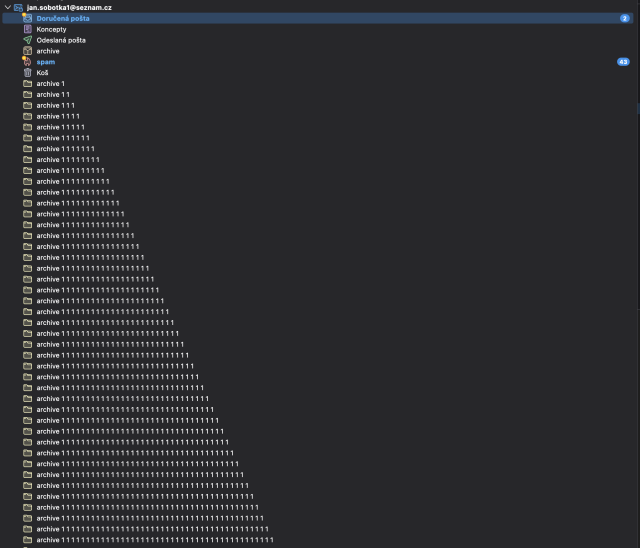Viewport: 640px width, 548px height.
Task: Click the unread badge showing 2
Action: point(624,18)
